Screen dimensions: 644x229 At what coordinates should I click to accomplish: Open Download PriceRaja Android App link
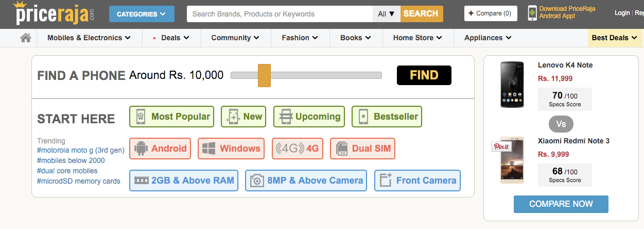pyautogui.click(x=567, y=13)
